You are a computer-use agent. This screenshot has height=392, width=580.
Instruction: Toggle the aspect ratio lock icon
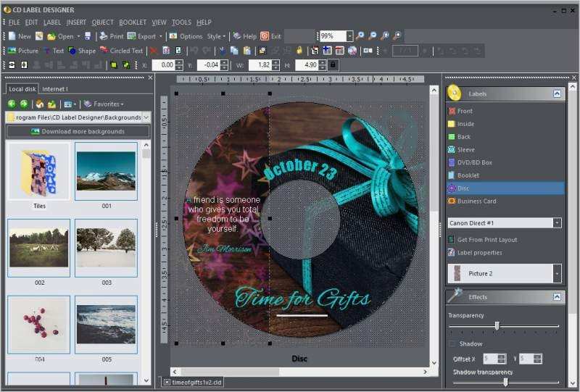pyautogui.click(x=333, y=64)
